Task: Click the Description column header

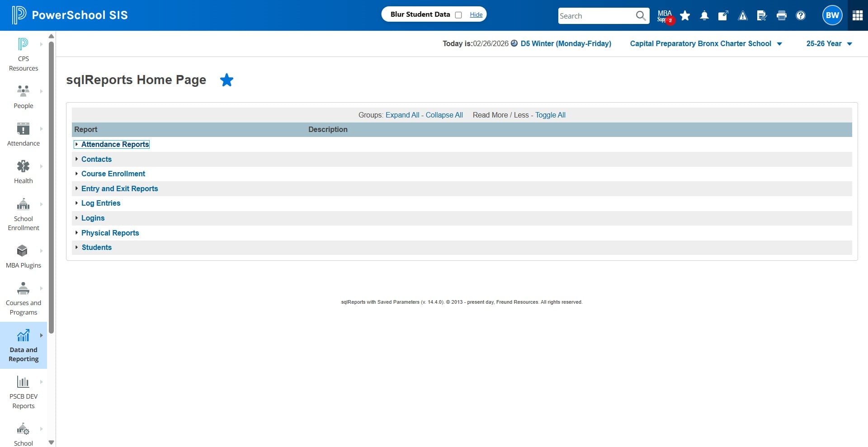Action: [328, 129]
